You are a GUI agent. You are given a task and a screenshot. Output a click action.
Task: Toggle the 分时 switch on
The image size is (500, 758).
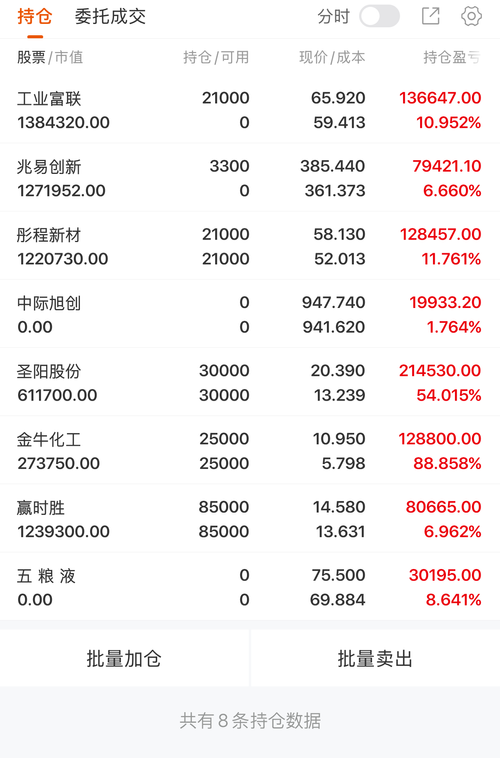click(x=380, y=16)
